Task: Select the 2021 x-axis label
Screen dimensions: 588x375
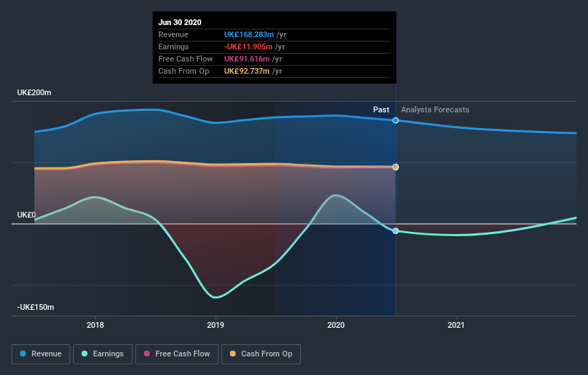Action: point(456,325)
